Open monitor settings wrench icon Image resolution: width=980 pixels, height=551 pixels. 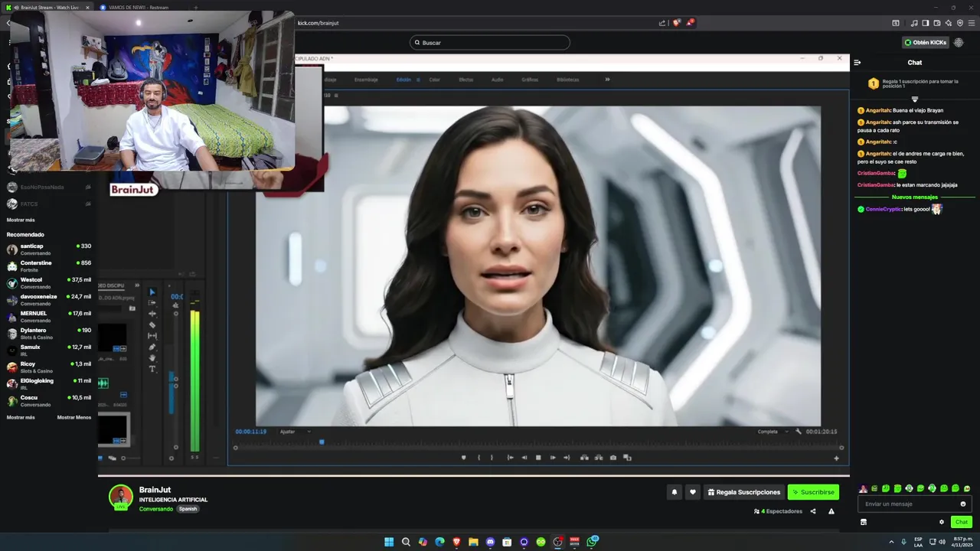(799, 432)
